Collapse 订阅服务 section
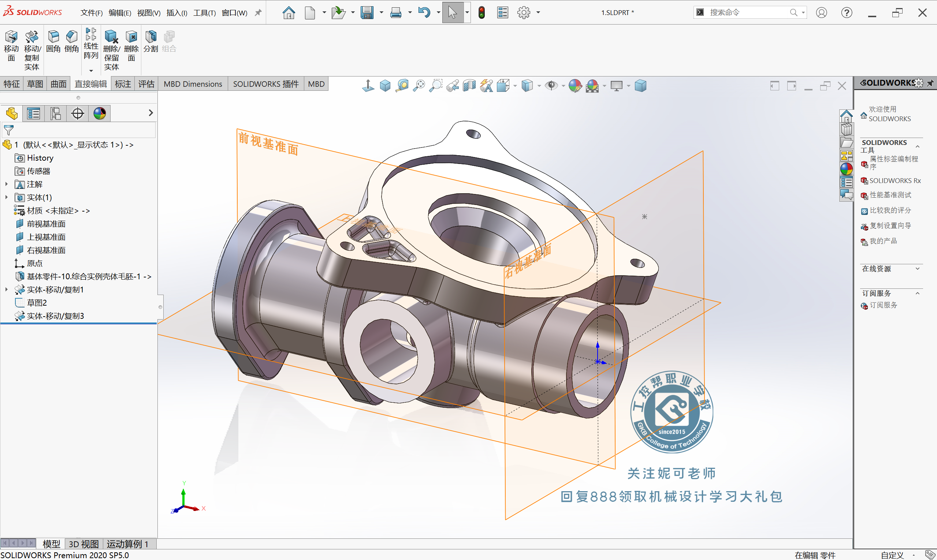Image resolution: width=937 pixels, height=560 pixels. [918, 293]
